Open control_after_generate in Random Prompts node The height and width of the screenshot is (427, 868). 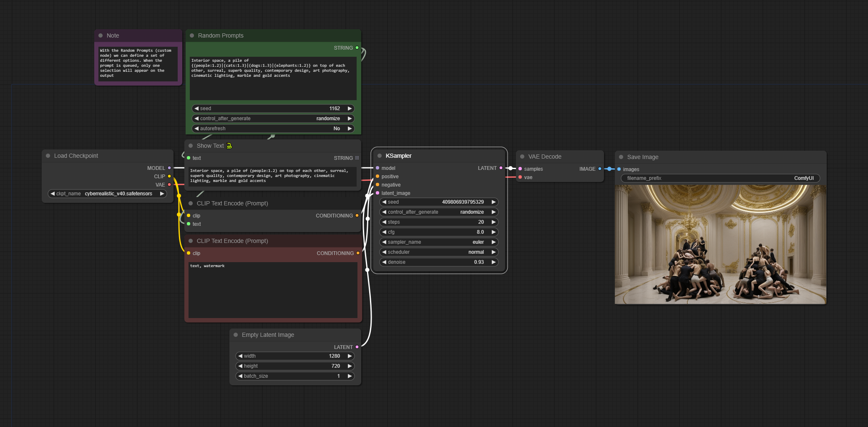pos(273,119)
